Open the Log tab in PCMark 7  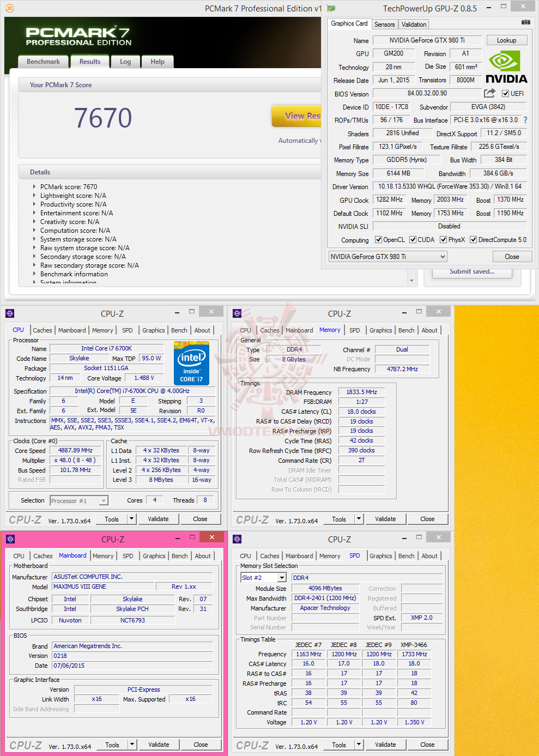(x=125, y=62)
